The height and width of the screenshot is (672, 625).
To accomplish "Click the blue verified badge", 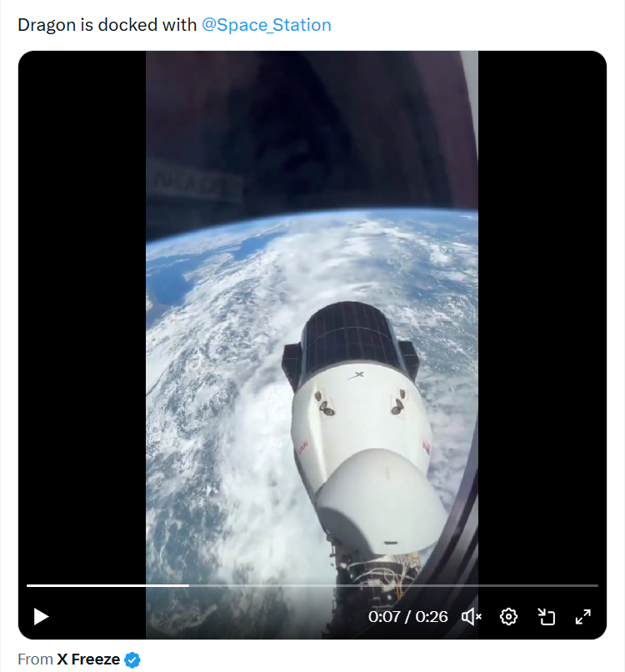I will pyautogui.click(x=132, y=659).
